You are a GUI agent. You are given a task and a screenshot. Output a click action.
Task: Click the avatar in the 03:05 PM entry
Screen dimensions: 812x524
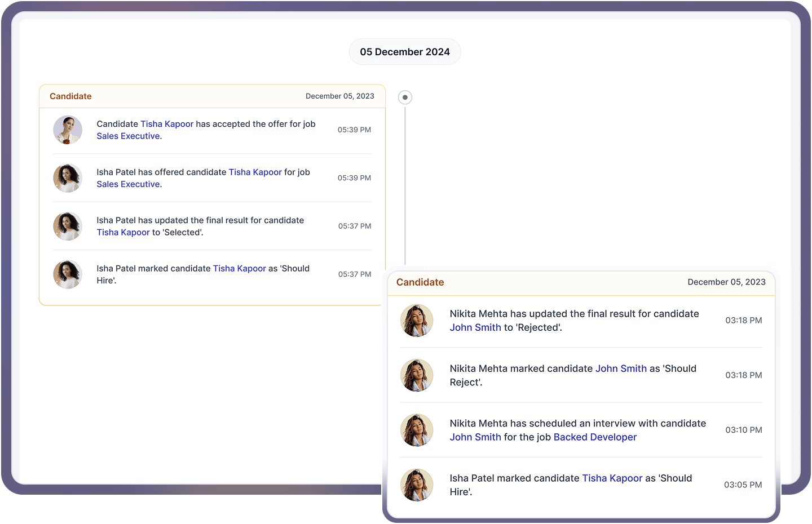pyautogui.click(x=417, y=485)
